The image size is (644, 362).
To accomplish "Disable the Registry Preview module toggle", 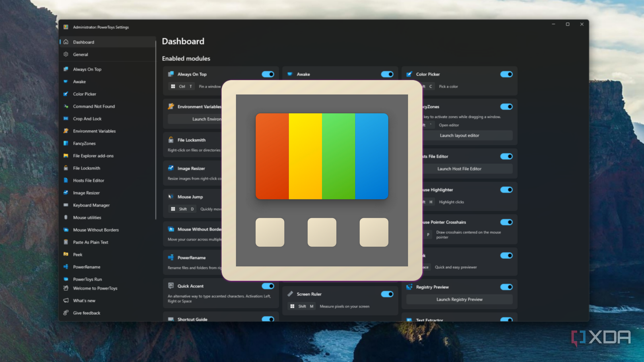I will 506,287.
